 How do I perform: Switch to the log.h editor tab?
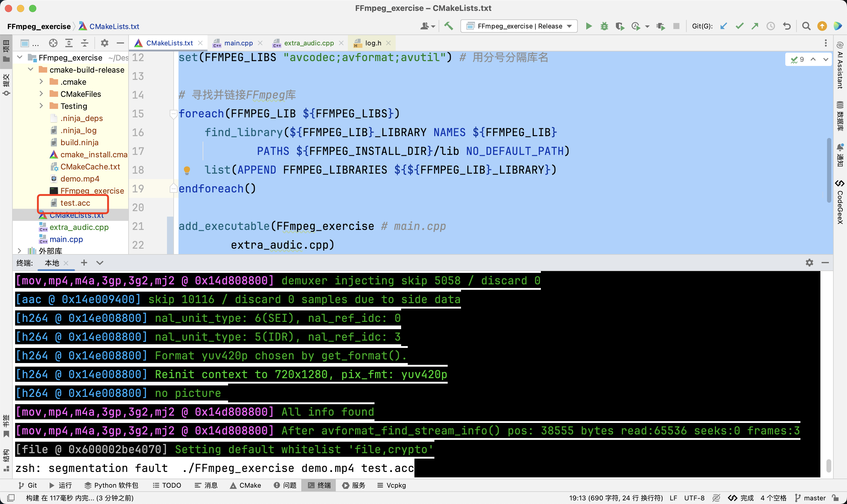click(x=373, y=43)
